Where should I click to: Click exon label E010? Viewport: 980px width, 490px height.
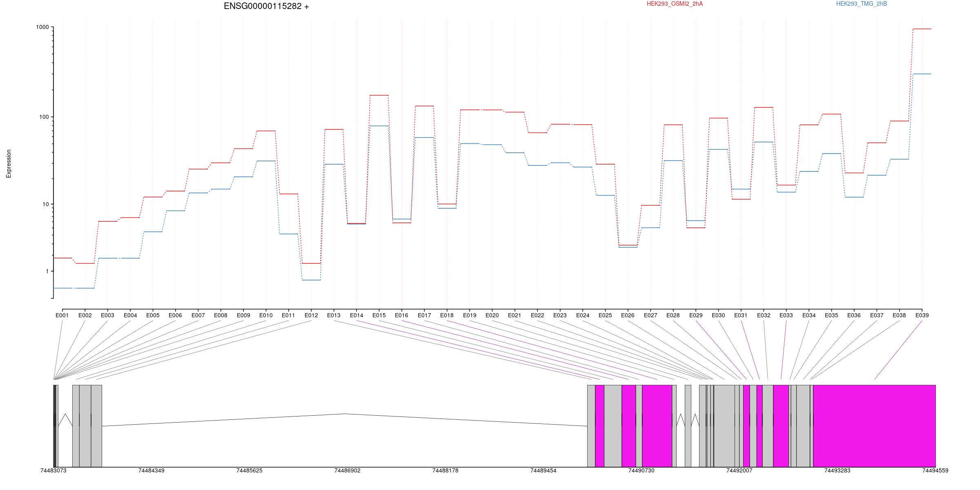point(266,315)
